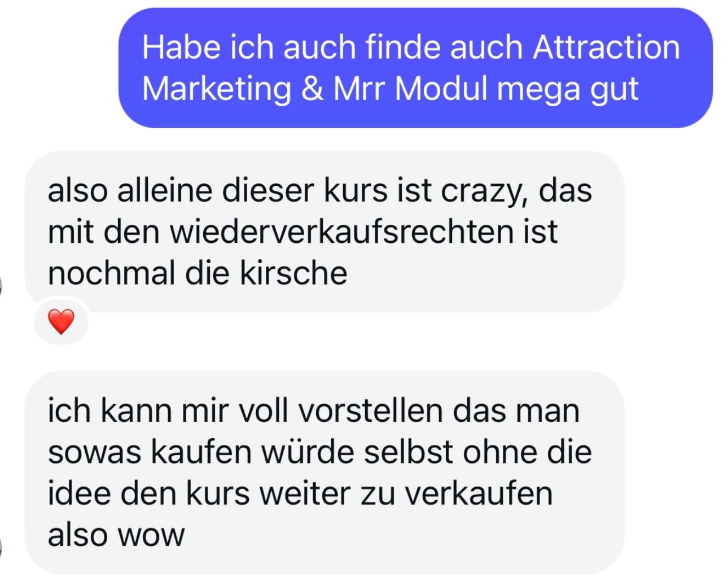The height and width of the screenshot is (585, 728).
Task: Click 'Mrr Modul' text in sent message
Action: tap(410, 89)
